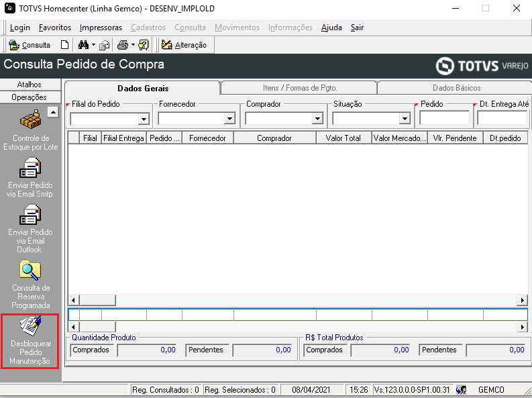Screen dimensions: 532x398
Task: Click the Sair menu item
Action: pyautogui.click(x=357, y=28)
